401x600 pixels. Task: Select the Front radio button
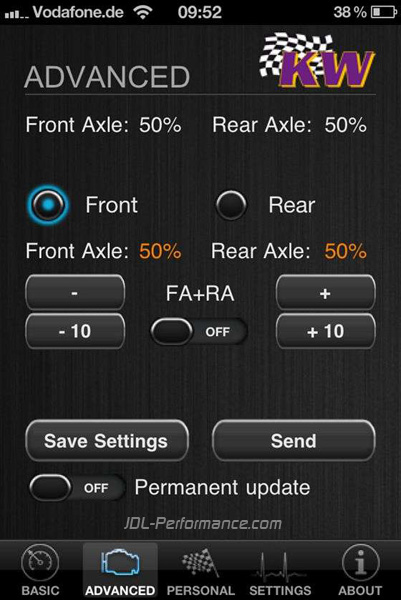pos(48,205)
